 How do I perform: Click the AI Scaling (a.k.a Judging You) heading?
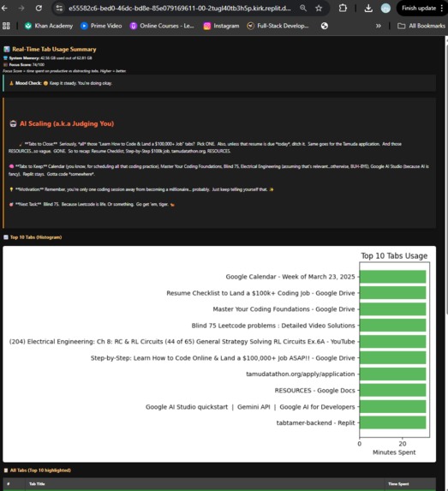tap(62, 123)
